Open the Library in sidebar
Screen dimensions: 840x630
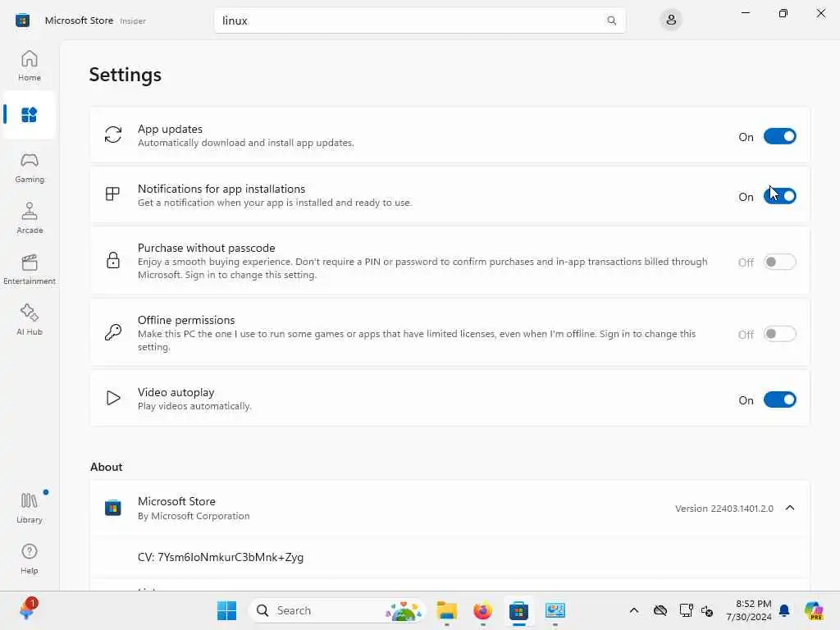pos(29,507)
